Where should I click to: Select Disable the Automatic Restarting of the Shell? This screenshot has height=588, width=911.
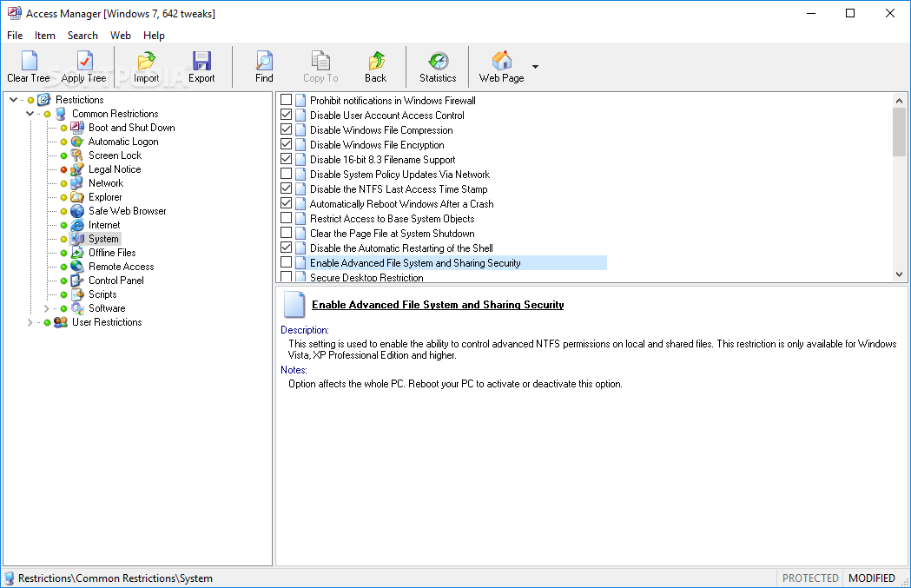[x=401, y=248]
